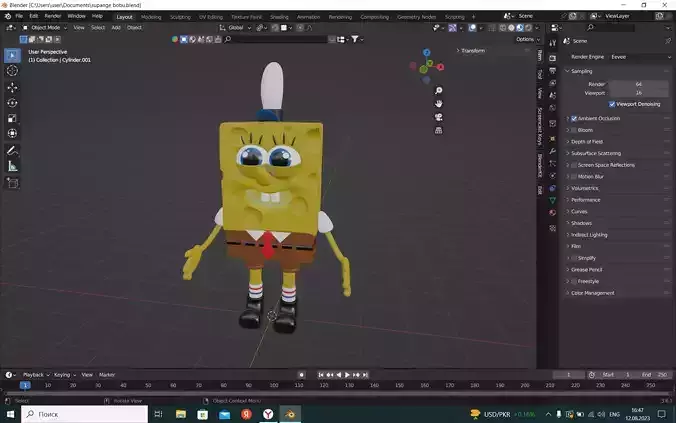Open the Material properties red sphere tab
This screenshot has height=423, width=676.
(x=553, y=213)
